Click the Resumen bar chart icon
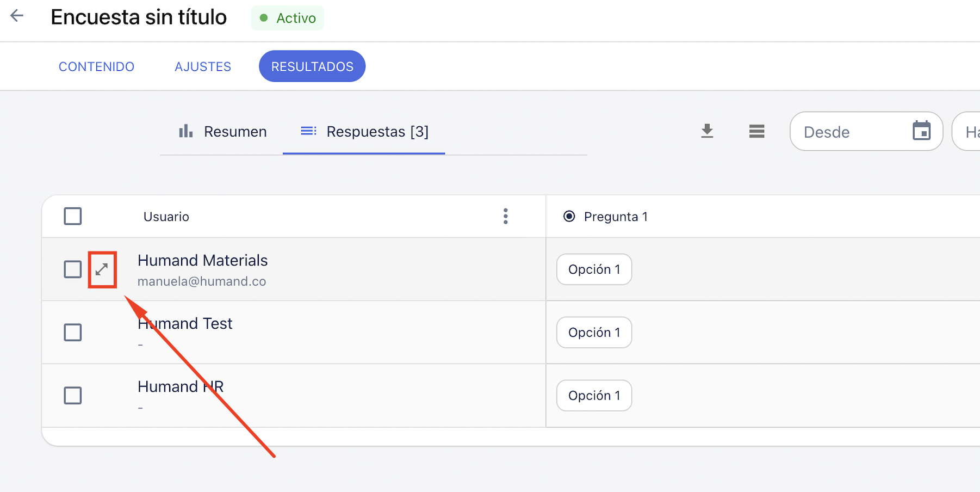 pyautogui.click(x=186, y=131)
